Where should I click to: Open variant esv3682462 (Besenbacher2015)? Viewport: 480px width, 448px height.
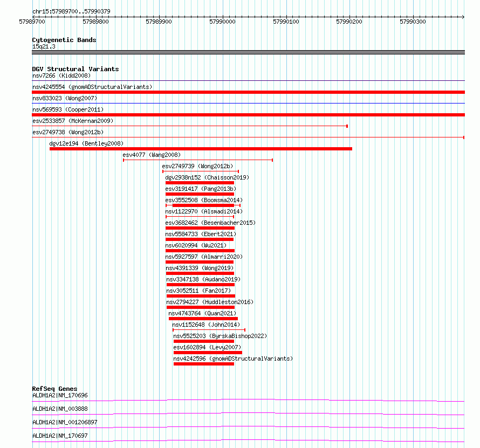pos(210,223)
